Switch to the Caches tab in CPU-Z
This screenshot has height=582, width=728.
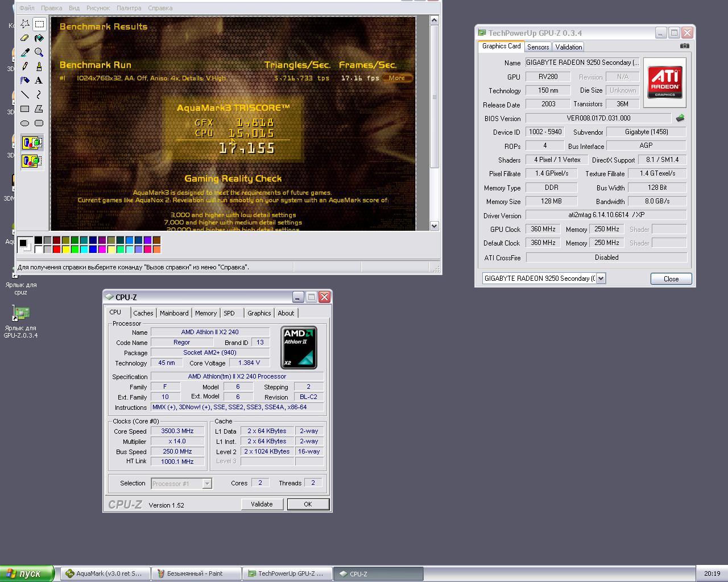pyautogui.click(x=143, y=313)
